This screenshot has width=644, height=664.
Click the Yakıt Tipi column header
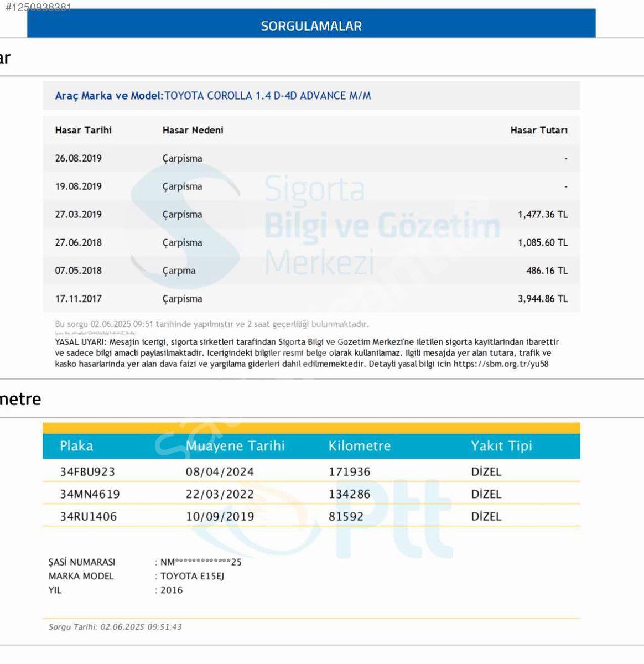coord(501,446)
